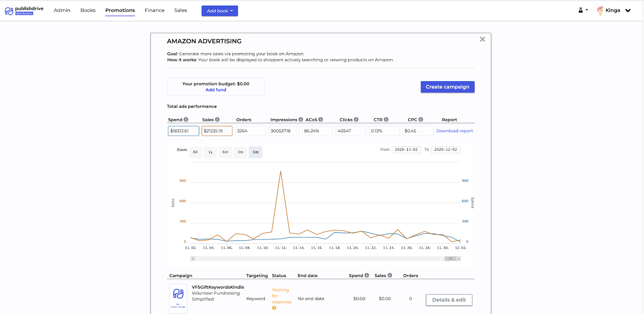Click the PublishDrive logo
The image size is (644, 314).
tap(24, 10)
